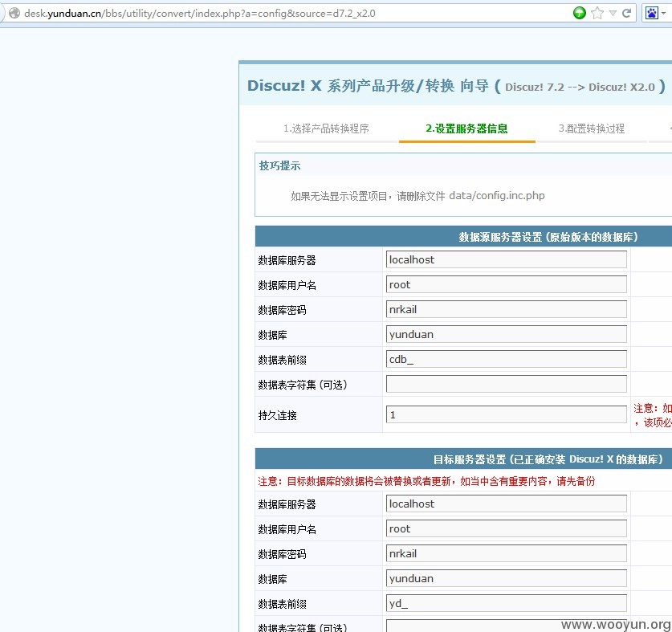Click source 数据库用户名 root field
Image resolution: width=672 pixels, height=632 pixels.
click(506, 285)
